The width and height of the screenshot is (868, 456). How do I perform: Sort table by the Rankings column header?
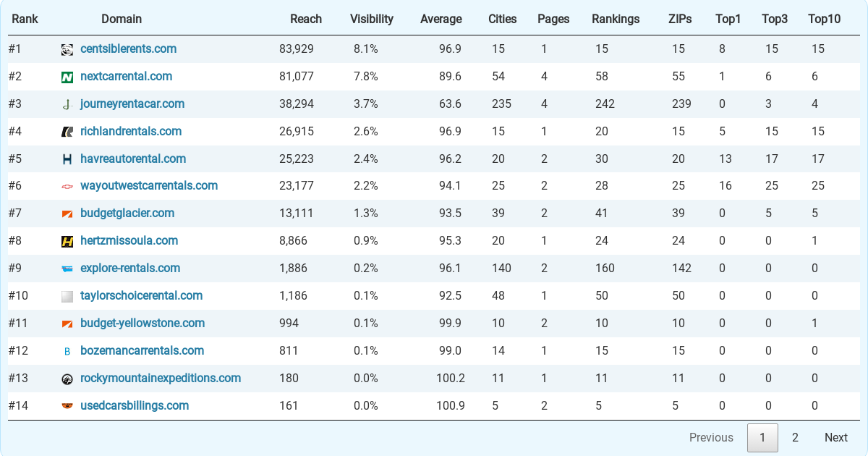point(616,19)
